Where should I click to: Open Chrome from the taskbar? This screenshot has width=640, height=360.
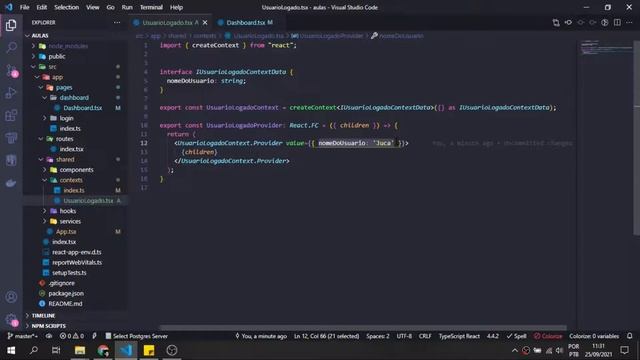point(103,350)
